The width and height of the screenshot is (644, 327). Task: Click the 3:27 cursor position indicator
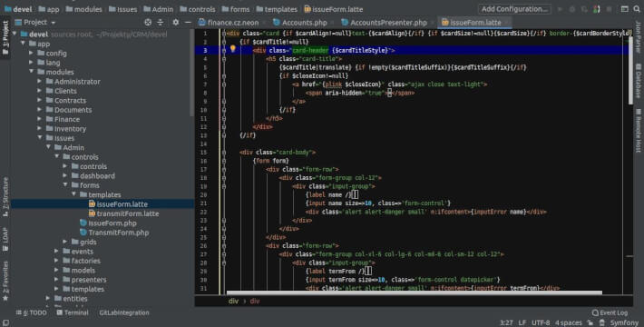[506, 322]
